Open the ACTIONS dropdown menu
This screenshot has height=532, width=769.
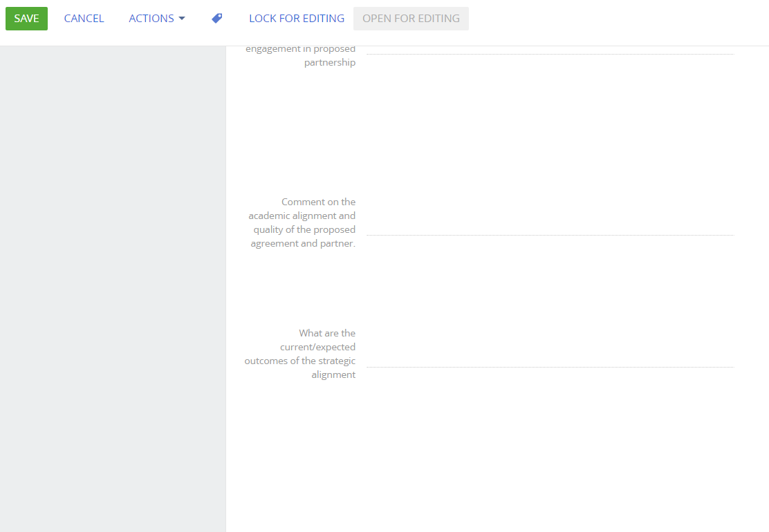[151, 19]
